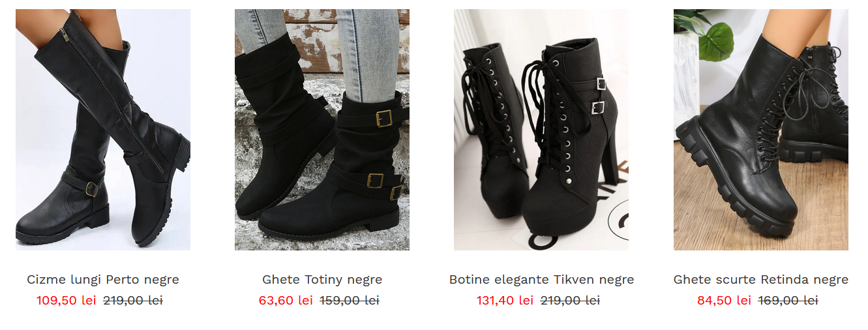Click the crossed-out 219,00 lei under Tikven boots
The image size is (868, 330).
570,300
